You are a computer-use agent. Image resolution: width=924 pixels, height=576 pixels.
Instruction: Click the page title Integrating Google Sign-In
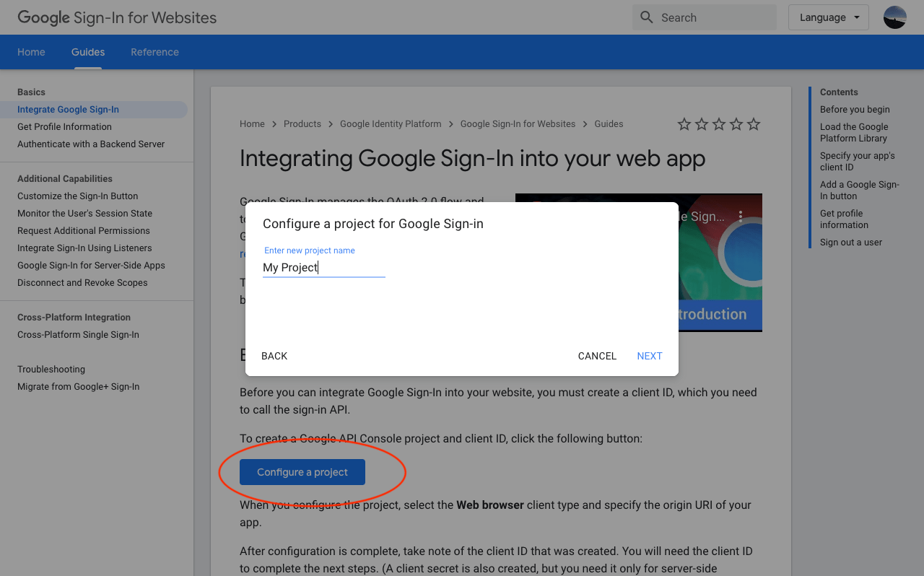(472, 158)
